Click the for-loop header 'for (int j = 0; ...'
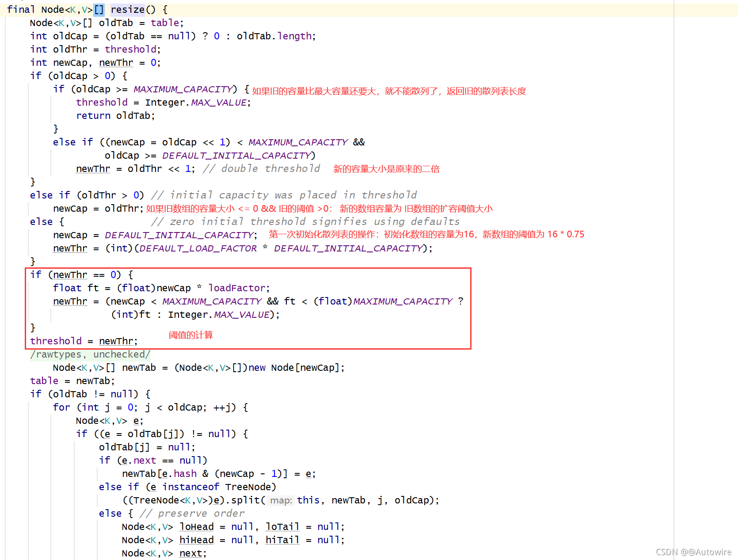 click(150, 408)
